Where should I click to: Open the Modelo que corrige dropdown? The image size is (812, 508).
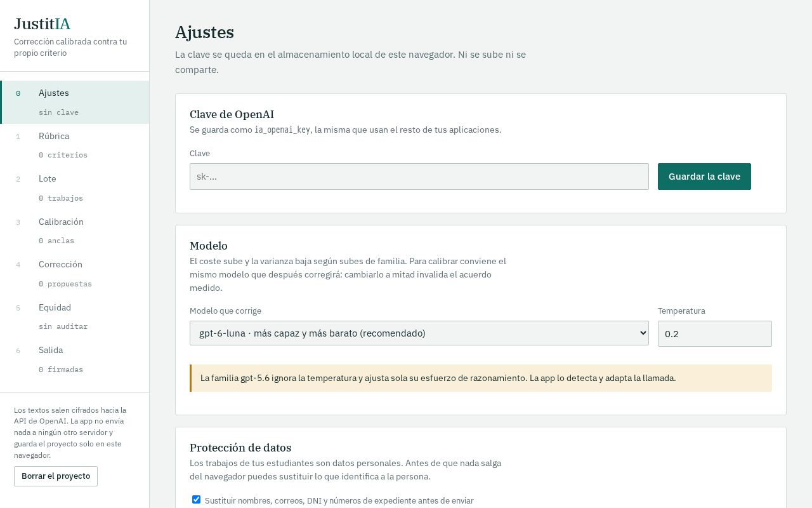(x=419, y=333)
